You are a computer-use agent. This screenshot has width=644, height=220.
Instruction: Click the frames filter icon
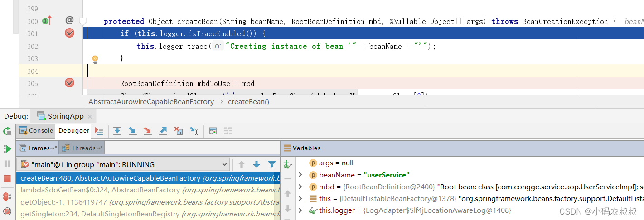271,164
